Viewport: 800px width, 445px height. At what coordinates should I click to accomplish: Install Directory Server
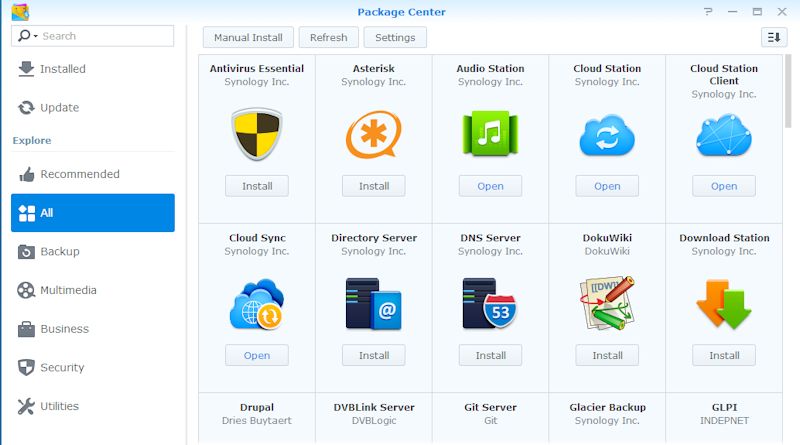click(373, 356)
